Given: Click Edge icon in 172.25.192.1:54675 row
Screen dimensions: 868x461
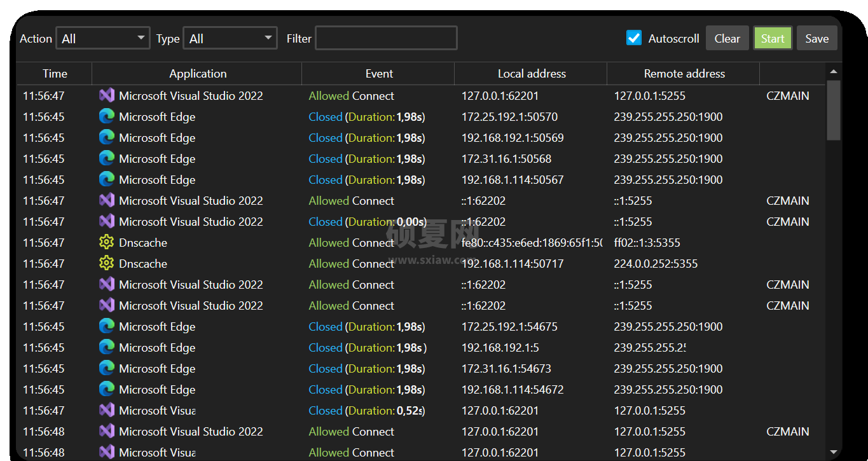Looking at the screenshot, I should point(107,326).
